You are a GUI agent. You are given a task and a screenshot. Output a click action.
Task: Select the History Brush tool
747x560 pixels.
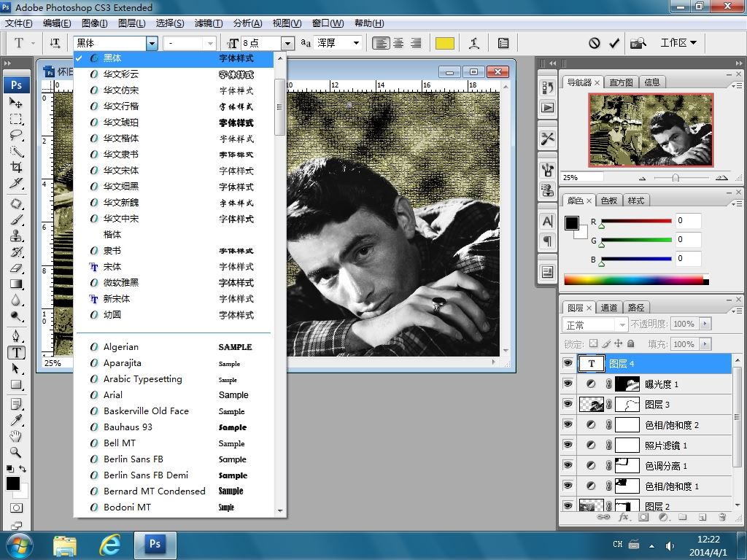coord(16,252)
